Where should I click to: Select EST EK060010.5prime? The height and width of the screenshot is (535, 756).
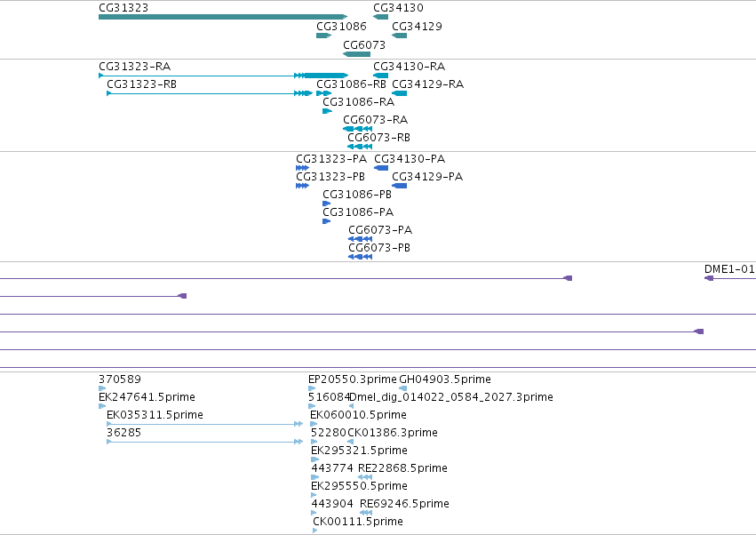click(x=314, y=424)
